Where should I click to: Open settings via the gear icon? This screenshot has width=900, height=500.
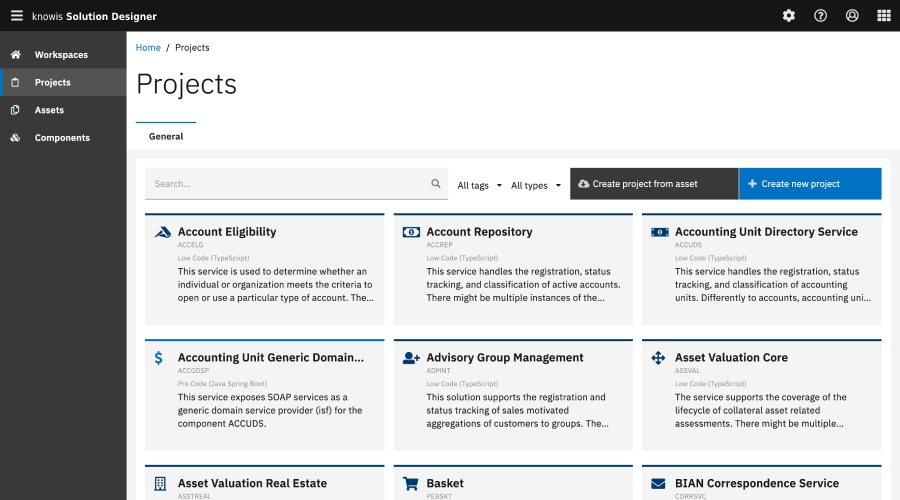coord(789,16)
